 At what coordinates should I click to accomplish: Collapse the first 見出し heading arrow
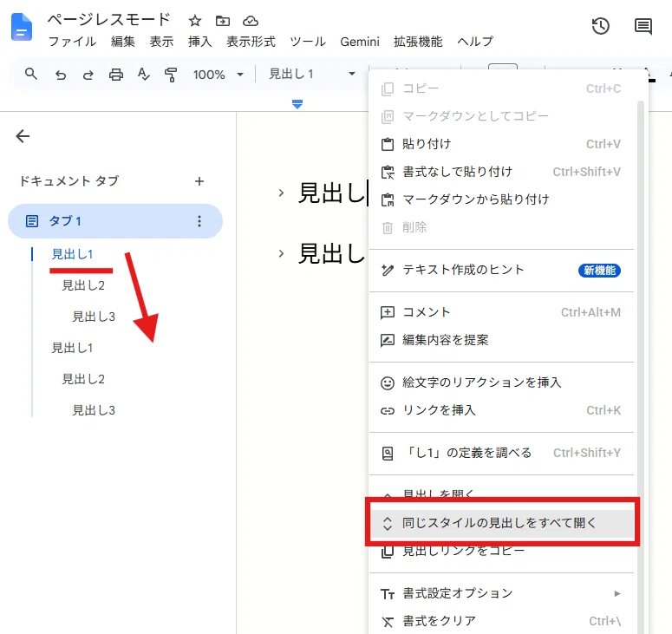point(281,193)
